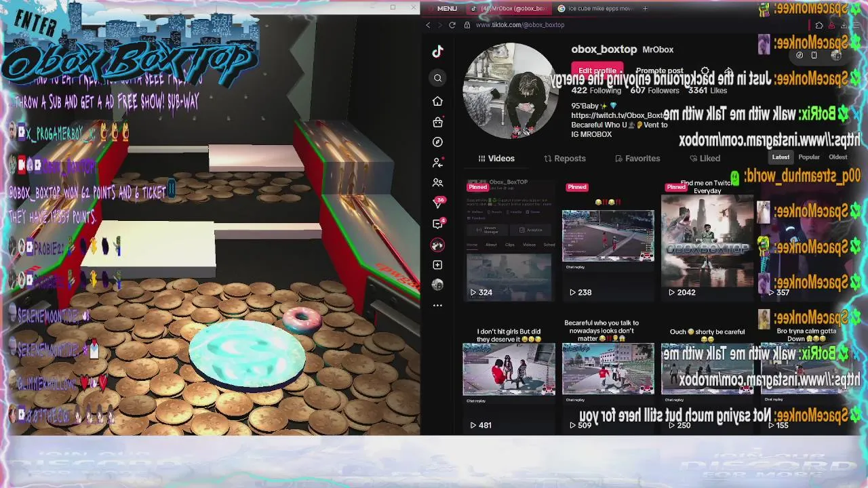Open the browser extensions puzzle icon

pyautogui.click(x=819, y=25)
